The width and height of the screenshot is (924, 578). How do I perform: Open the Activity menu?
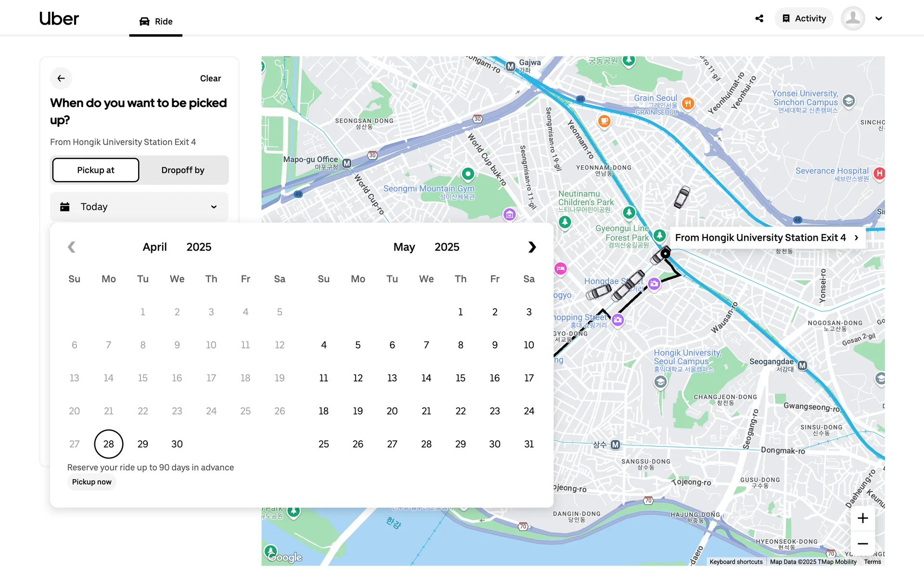(804, 18)
